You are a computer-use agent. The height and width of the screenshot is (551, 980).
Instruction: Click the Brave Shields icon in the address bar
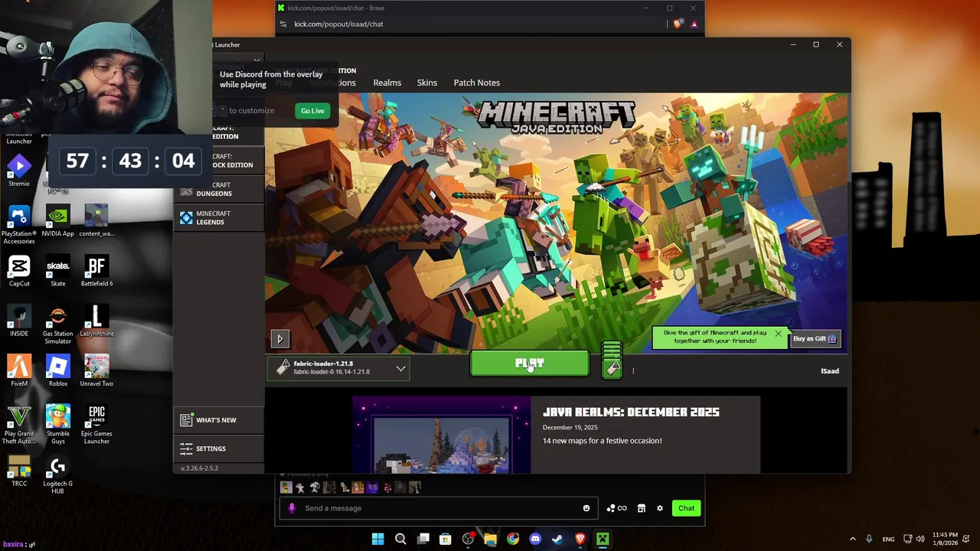click(678, 24)
